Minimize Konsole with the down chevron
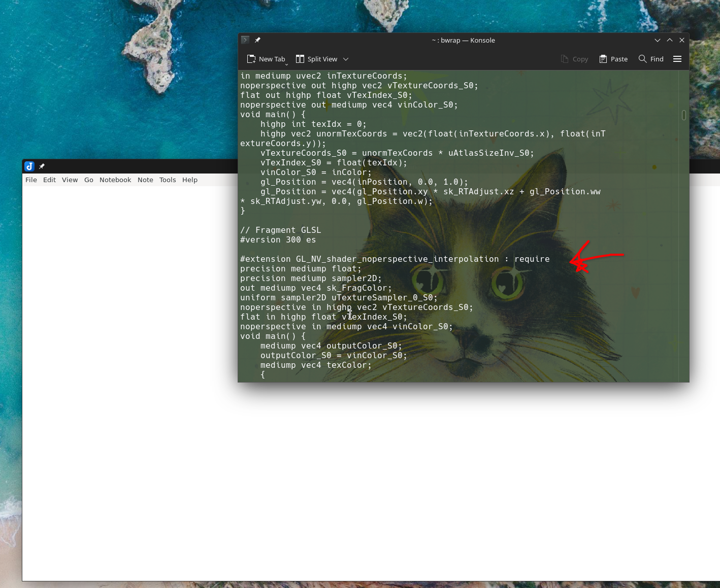Screen dimensions: 720x588 coord(658,40)
